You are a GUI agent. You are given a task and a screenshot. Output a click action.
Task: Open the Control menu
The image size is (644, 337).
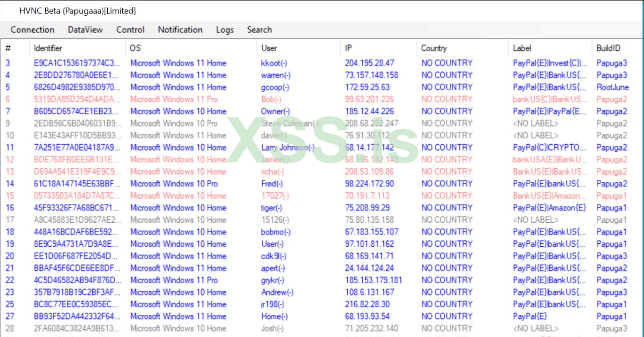click(x=130, y=30)
